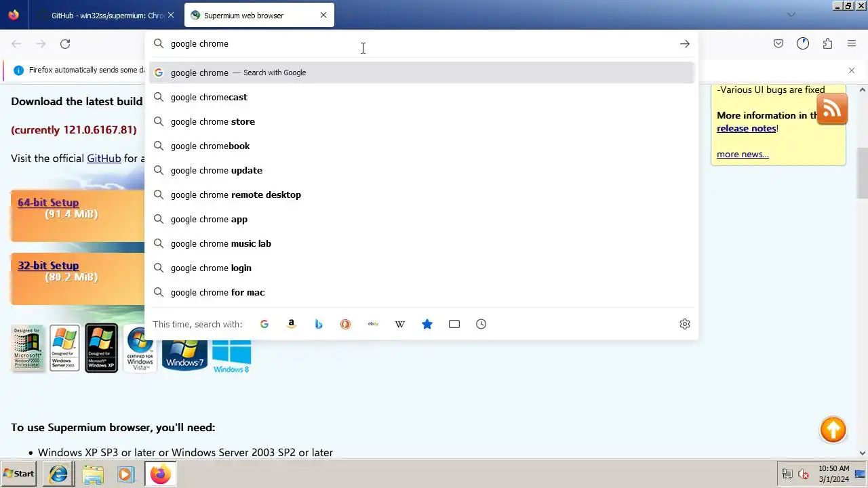The image size is (868, 488).
Task: Close the Supermium web browser tab
Action: pyautogui.click(x=323, y=15)
